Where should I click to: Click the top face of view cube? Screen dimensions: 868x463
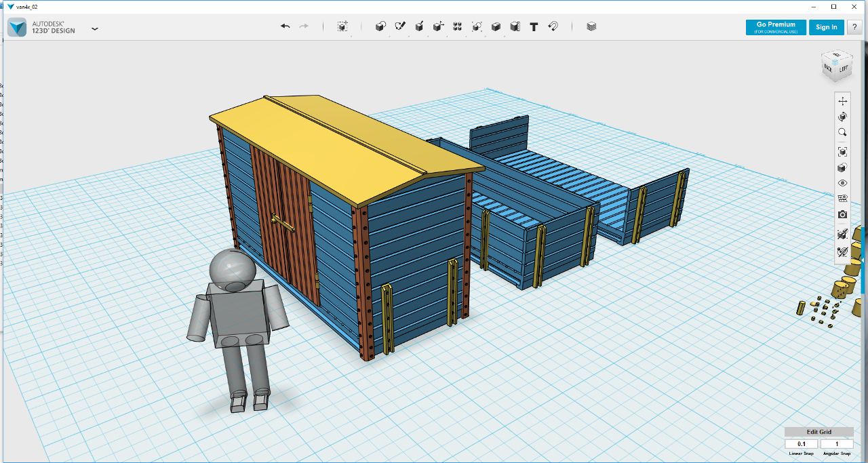[836, 54]
